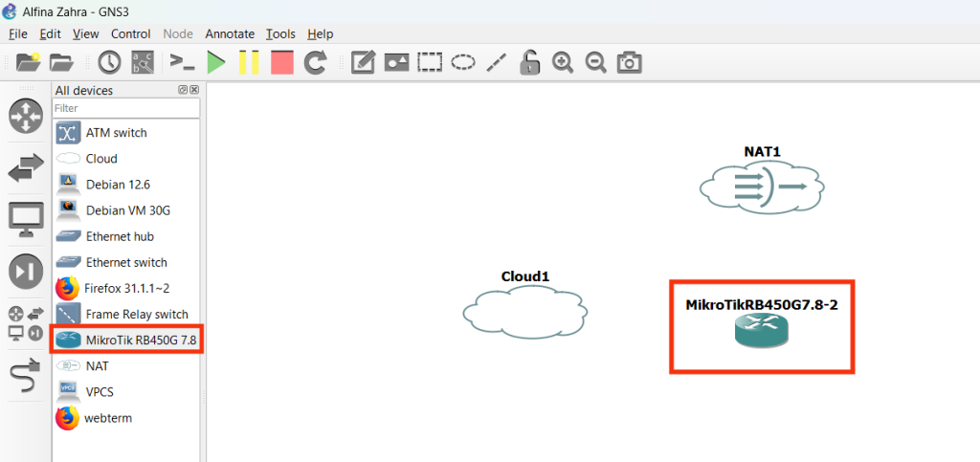Screen dimensions: 980x462
Task: Suspend all nodes with yellow pause button
Action: (249, 63)
